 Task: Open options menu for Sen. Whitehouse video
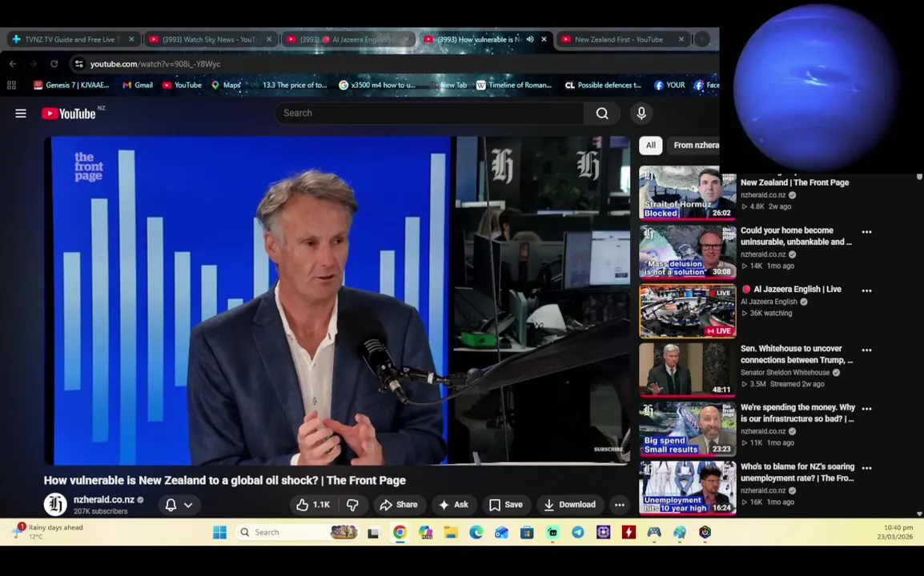pos(866,350)
